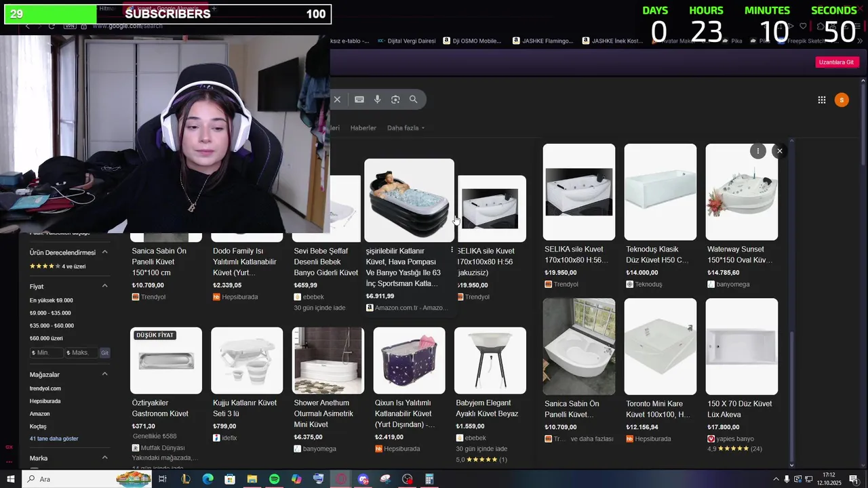Click the Git price filter button
Image resolution: width=868 pixels, height=488 pixels.
coord(104,352)
